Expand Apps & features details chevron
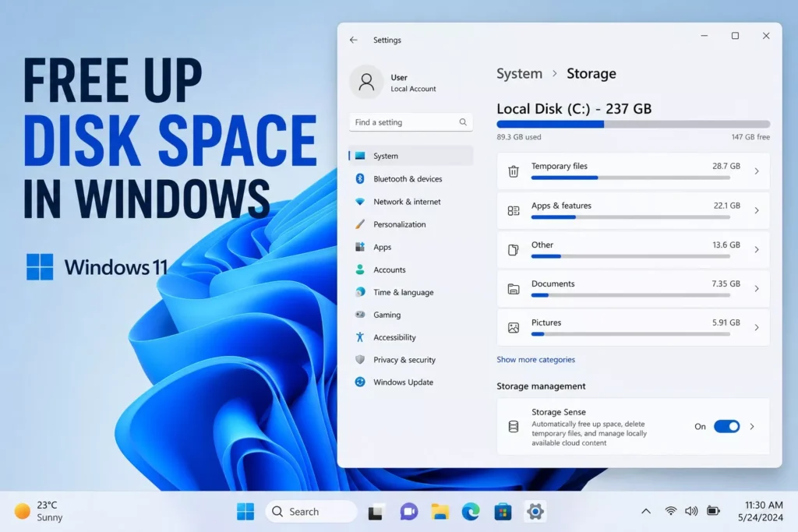The height and width of the screenshot is (532, 798). [757, 210]
